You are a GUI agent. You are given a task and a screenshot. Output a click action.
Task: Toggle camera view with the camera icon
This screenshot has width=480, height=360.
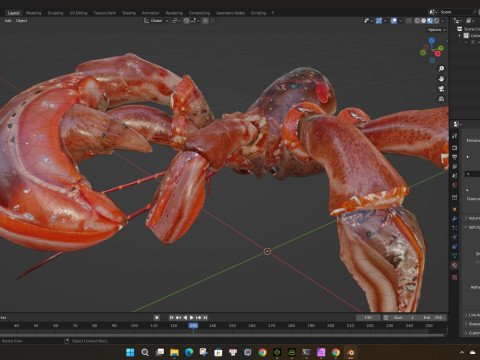[x=441, y=89]
